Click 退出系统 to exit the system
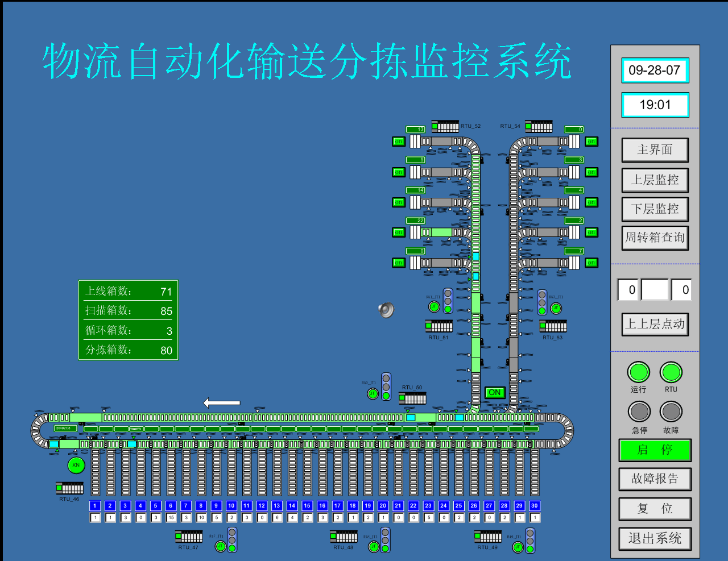Screen dimensions: 728x561 [655, 539]
